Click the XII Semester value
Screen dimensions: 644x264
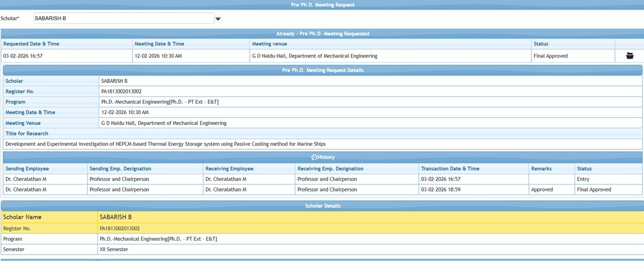(114, 249)
